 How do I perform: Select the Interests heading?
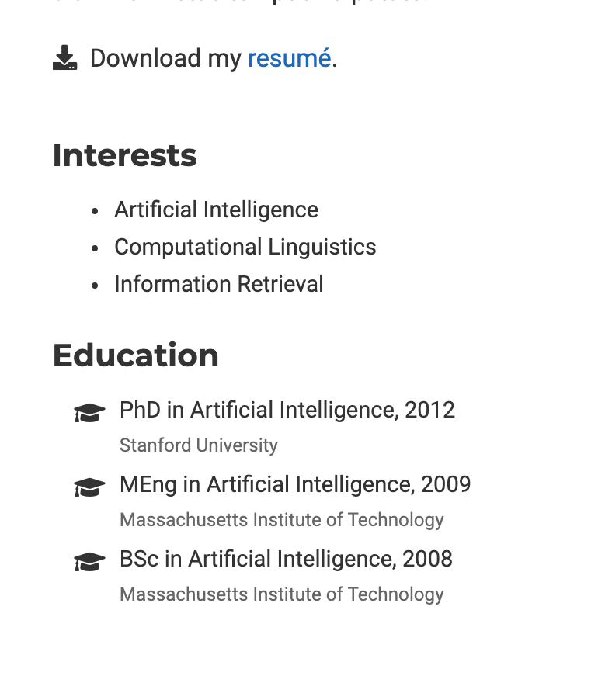tap(124, 155)
